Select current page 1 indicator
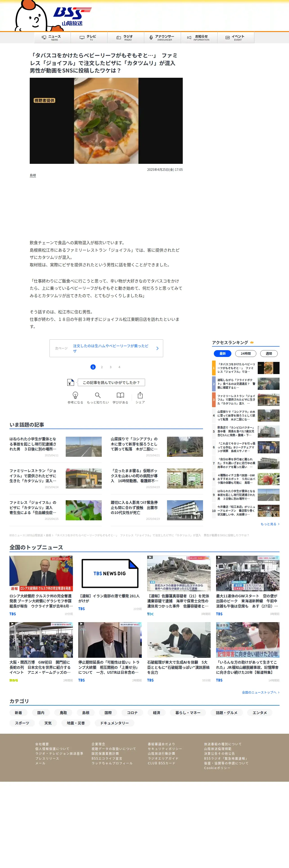The image size is (289, 868). pyautogui.click(x=93, y=367)
